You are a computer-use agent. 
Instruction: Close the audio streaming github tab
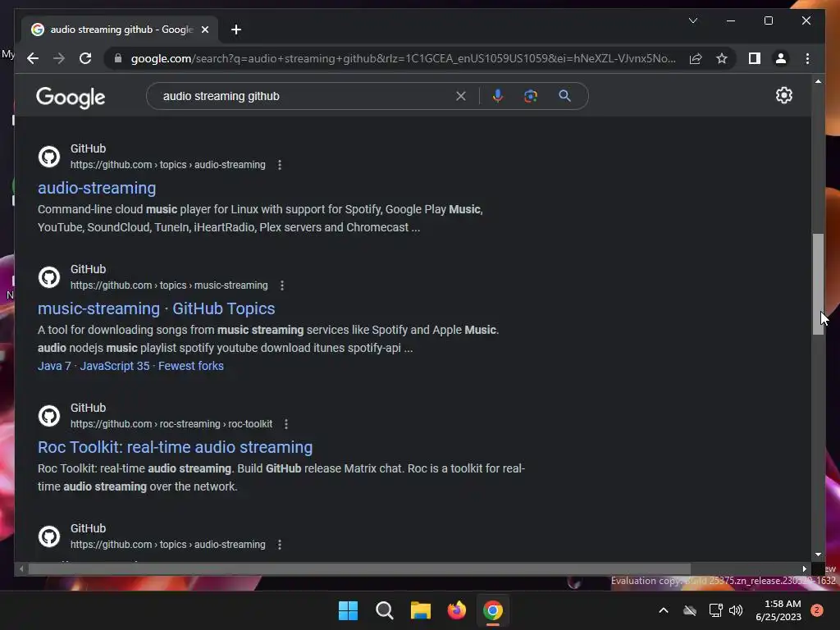click(204, 30)
